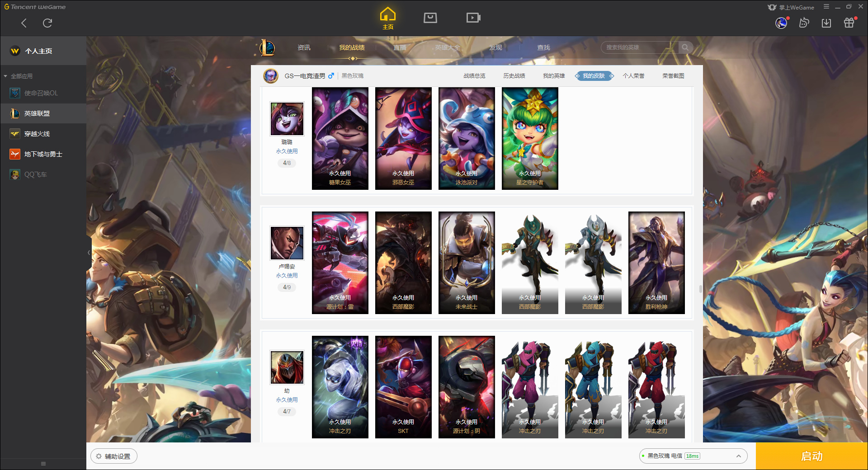This screenshot has height=470, width=868.
Task: Refresh the page with reload icon
Action: click(47, 23)
